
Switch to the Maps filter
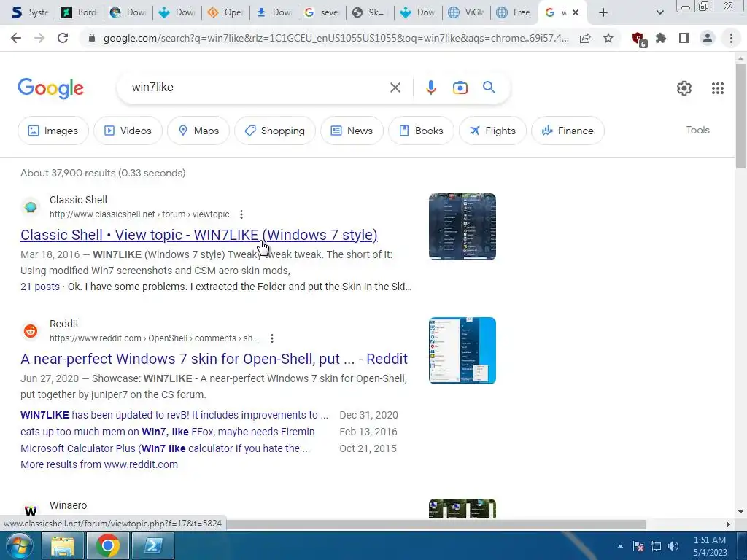pyautogui.click(x=198, y=131)
